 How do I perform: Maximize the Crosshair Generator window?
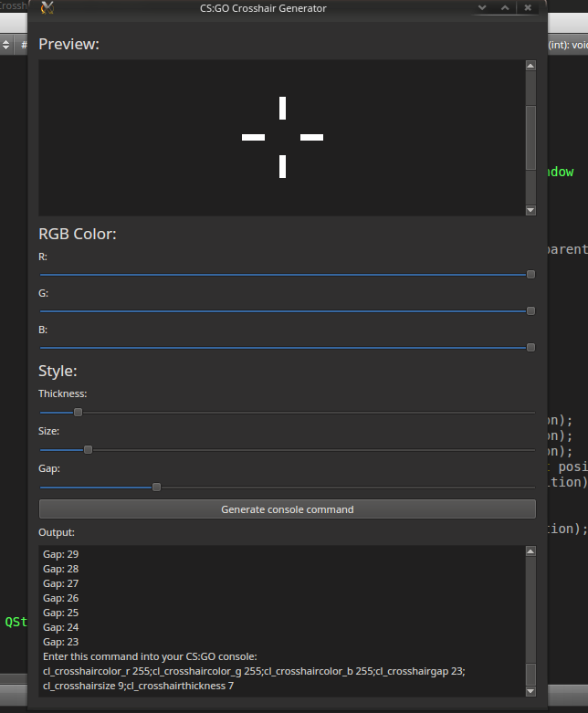(505, 7)
